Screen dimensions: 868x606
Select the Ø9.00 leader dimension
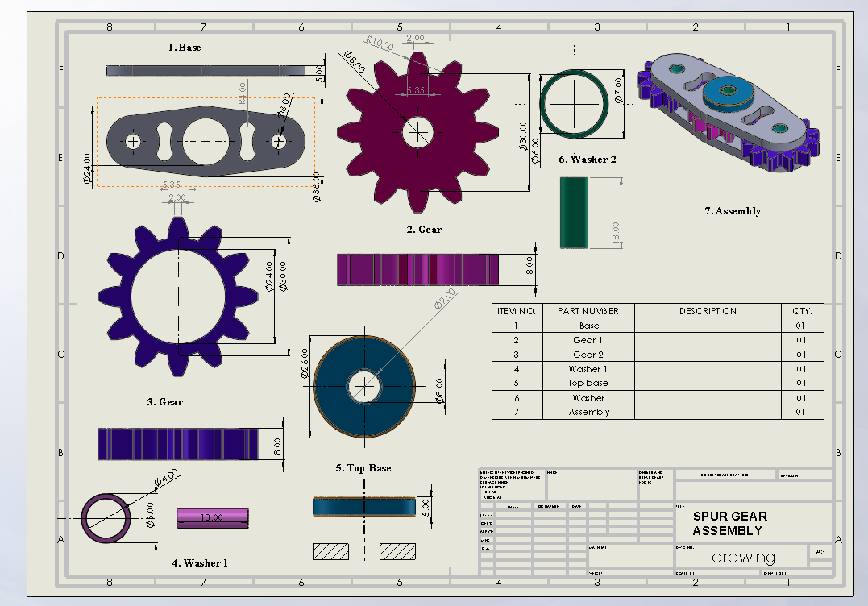(445, 299)
